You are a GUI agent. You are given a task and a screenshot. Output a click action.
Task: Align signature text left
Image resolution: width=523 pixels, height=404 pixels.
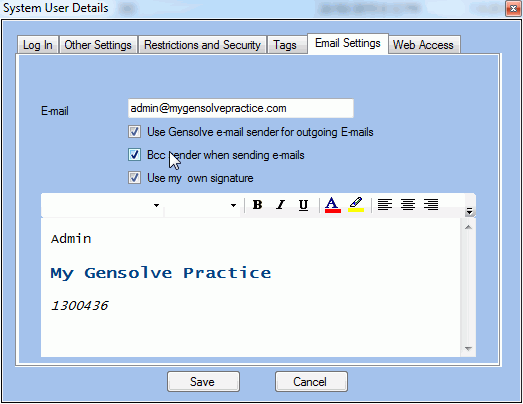click(x=385, y=205)
